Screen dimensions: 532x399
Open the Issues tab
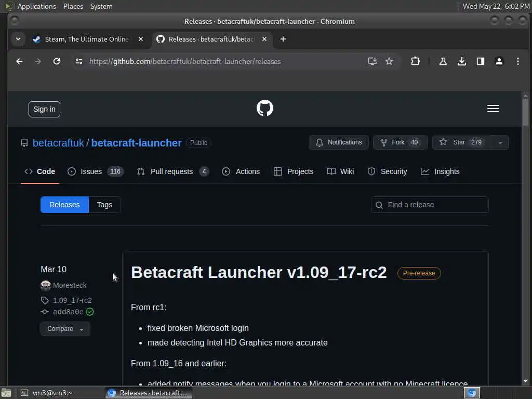96,171
